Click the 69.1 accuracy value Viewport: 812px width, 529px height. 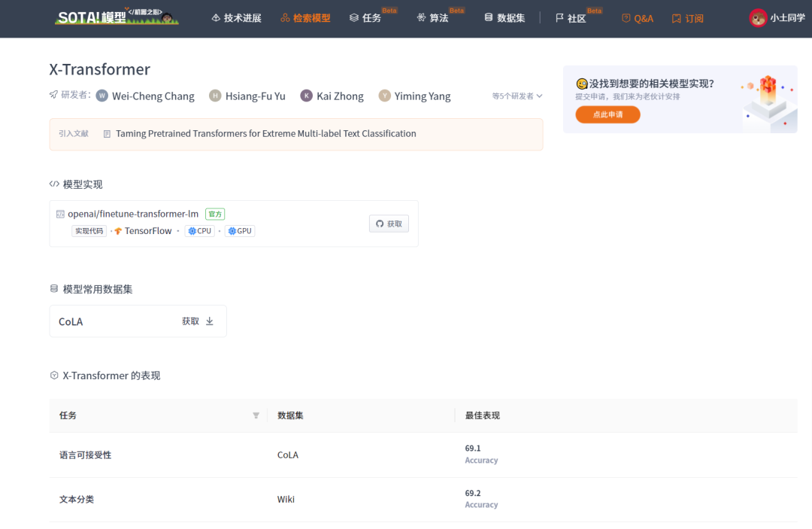(473, 448)
